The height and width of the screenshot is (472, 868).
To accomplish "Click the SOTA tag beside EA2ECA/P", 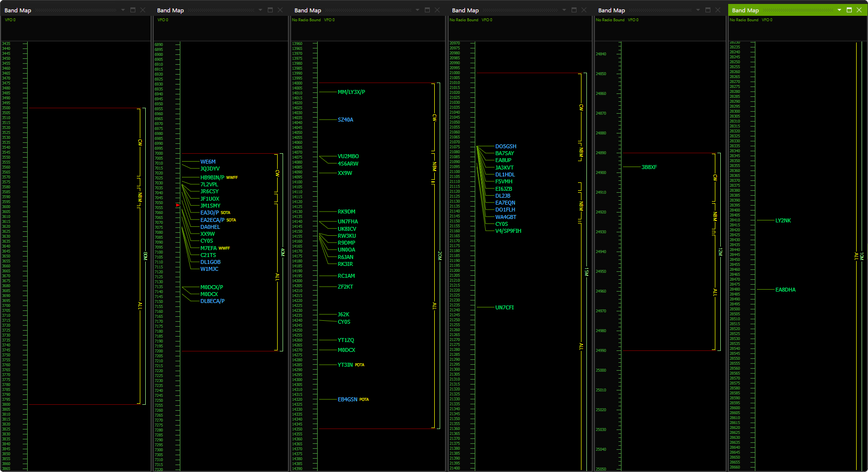I will point(230,220).
